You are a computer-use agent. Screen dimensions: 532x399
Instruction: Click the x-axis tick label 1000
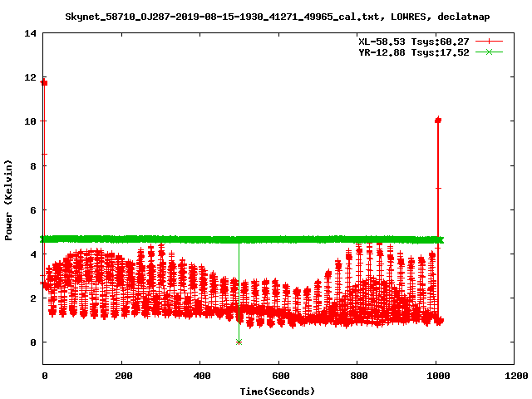438,376
